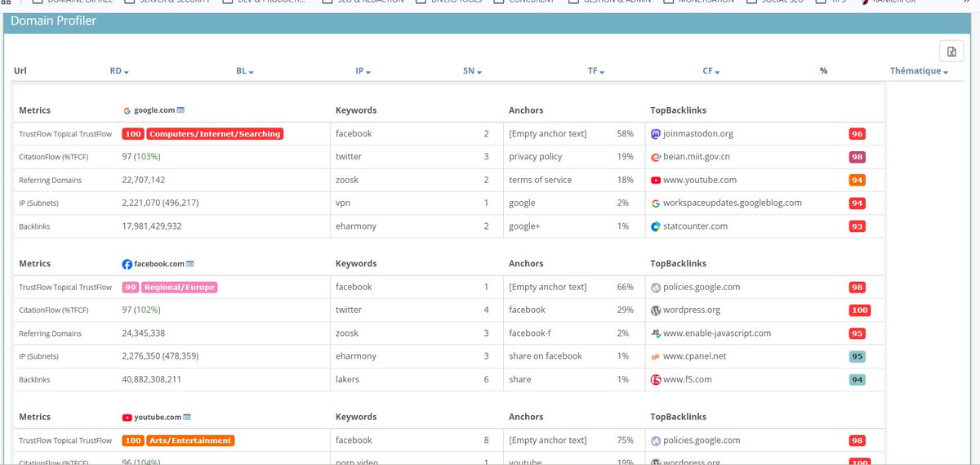Open the www.youtube.com backlink
The image size is (980, 465).
coord(700,180)
